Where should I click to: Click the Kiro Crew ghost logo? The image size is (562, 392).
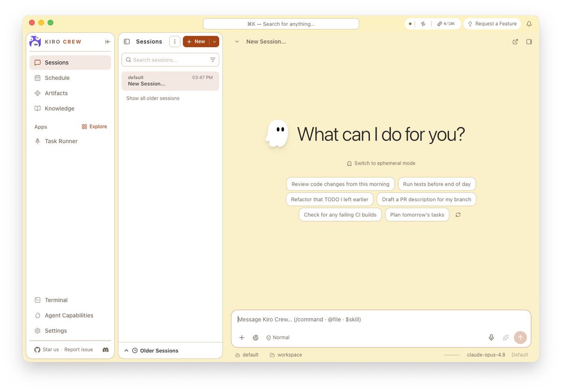click(35, 42)
